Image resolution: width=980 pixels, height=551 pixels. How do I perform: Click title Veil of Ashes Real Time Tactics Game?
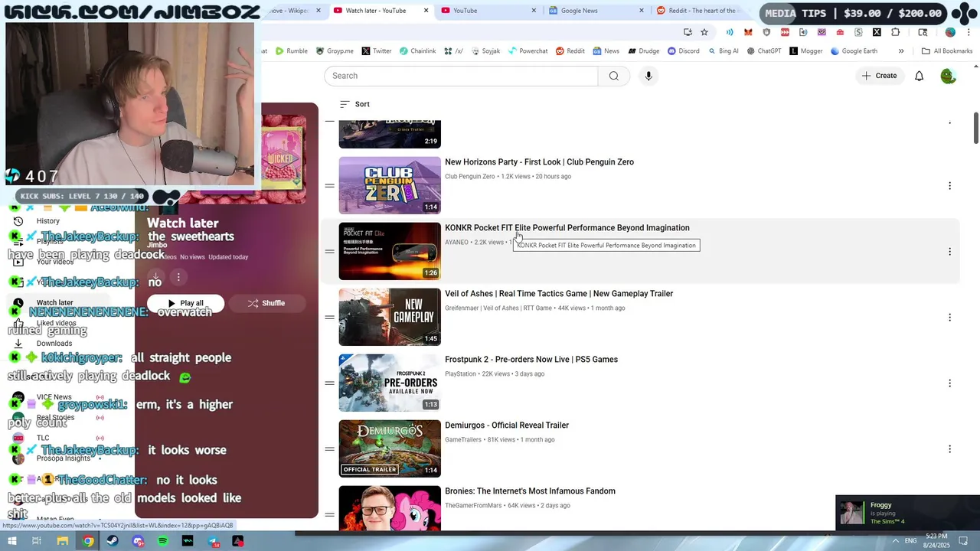tap(559, 294)
